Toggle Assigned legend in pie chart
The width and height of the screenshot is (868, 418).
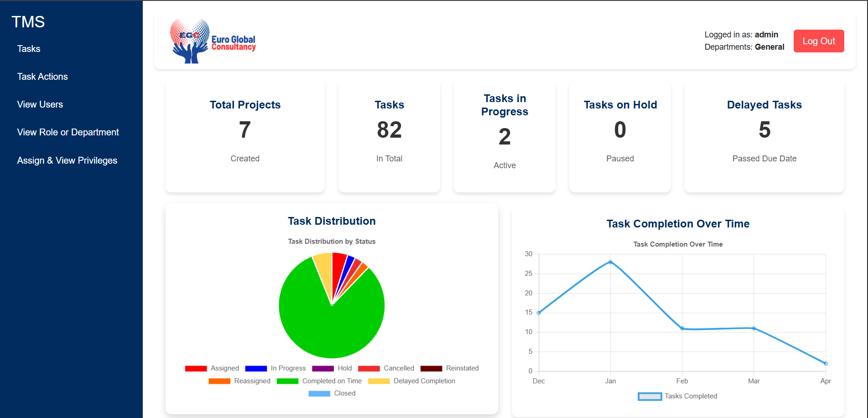tap(212, 368)
